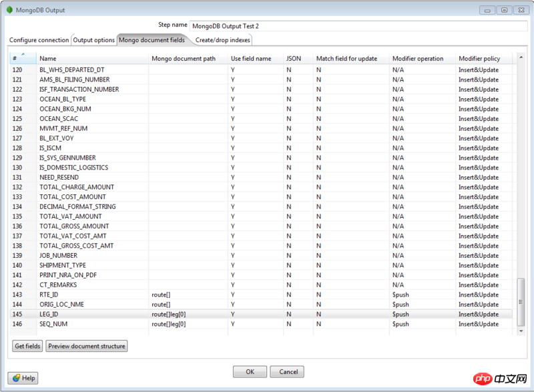This screenshot has height=392, width=534.
Task: Select the TOTAL_VAT_COST_AMT field name
Action: point(73,236)
